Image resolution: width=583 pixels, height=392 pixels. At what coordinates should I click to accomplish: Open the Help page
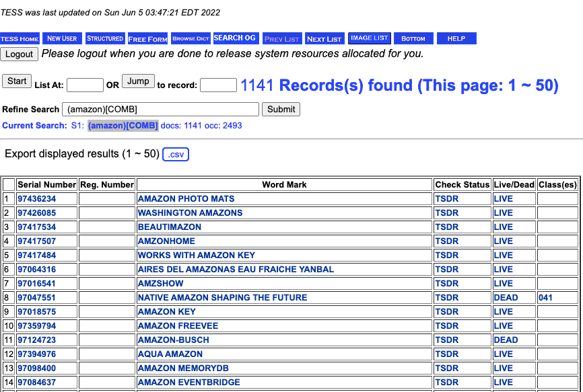point(456,38)
